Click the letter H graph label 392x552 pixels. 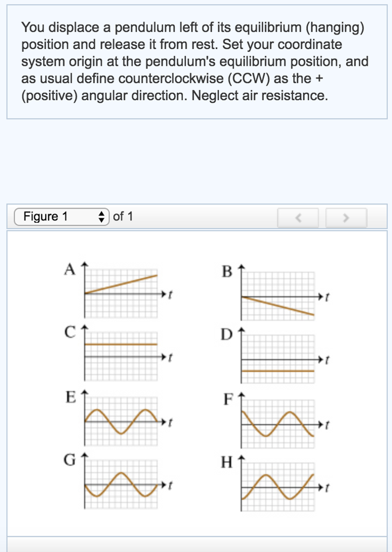(226, 462)
